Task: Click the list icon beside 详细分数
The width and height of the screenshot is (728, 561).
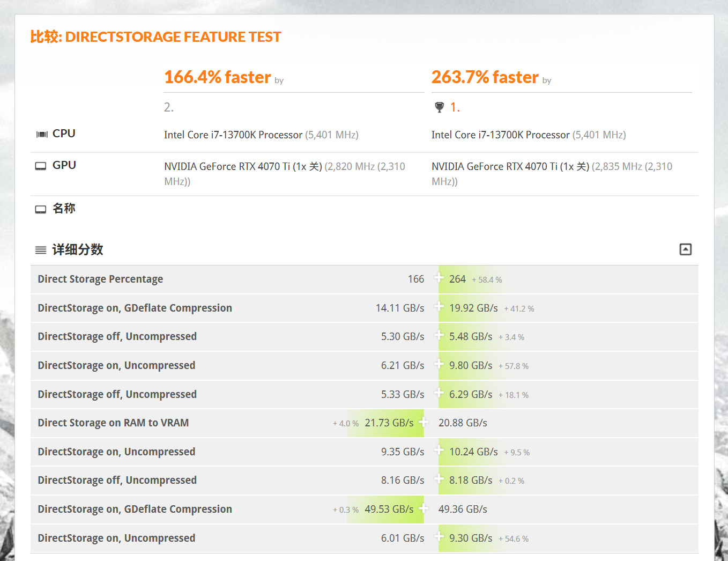Action: pyautogui.click(x=41, y=250)
